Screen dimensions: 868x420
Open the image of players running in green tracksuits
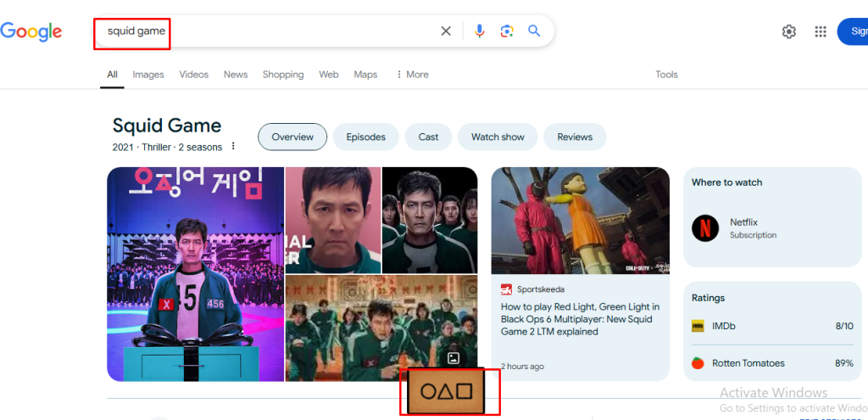[x=381, y=328]
